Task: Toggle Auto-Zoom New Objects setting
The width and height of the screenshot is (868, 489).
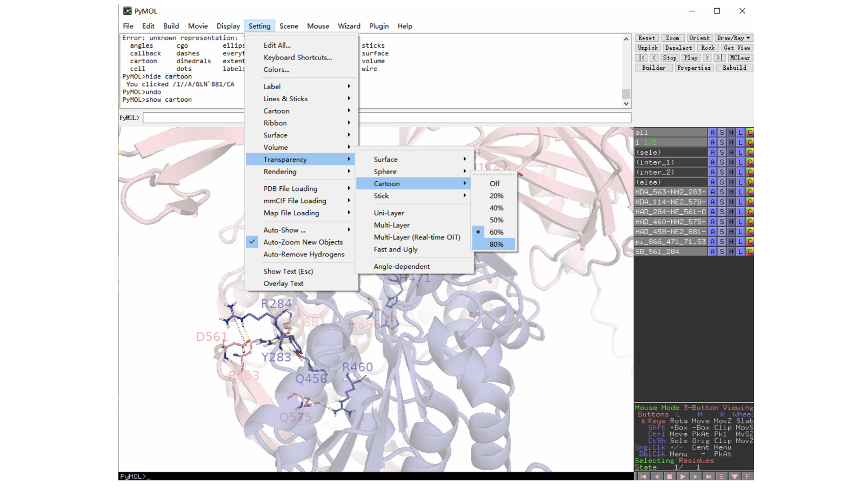Action: (302, 242)
